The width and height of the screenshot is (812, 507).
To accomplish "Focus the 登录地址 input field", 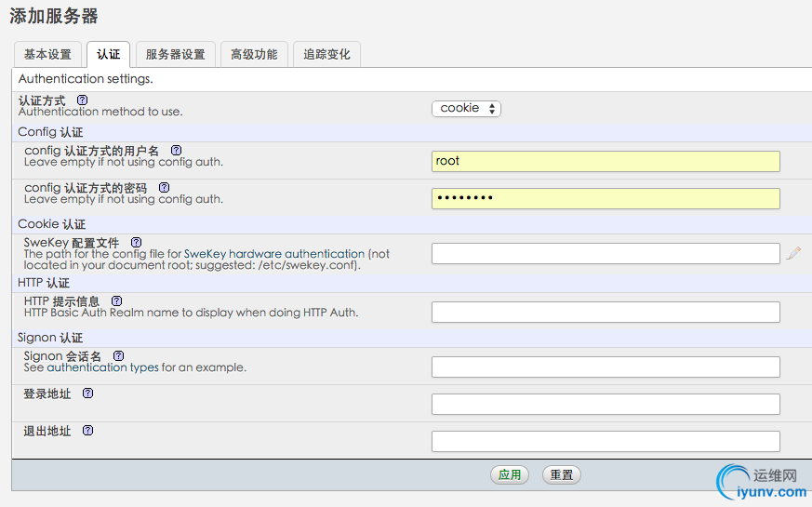I will pyautogui.click(x=606, y=405).
